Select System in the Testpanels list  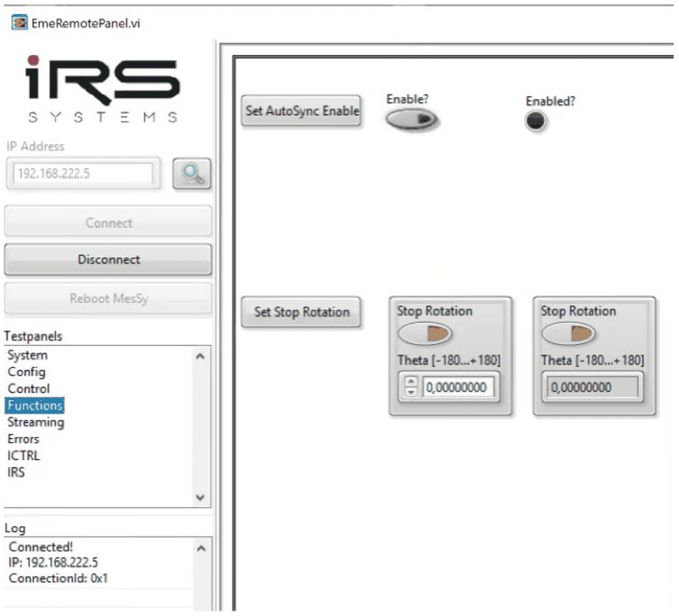click(28, 355)
